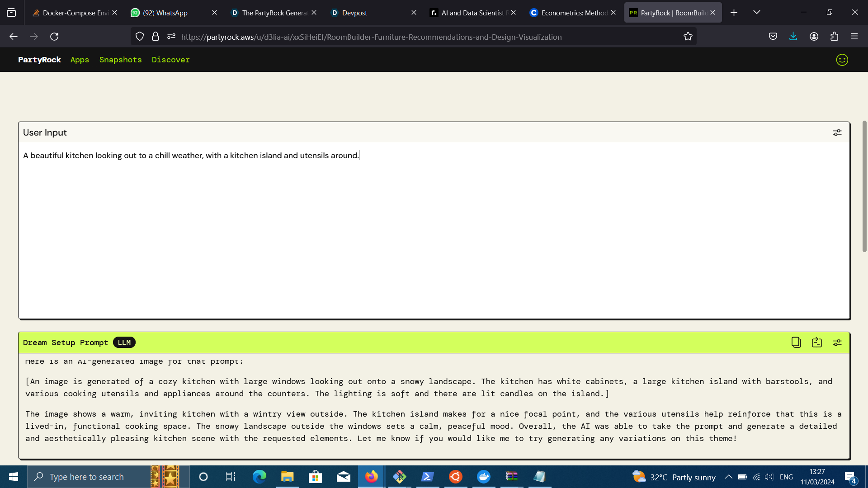
Task: Save page to Pocket
Action: (x=773, y=37)
